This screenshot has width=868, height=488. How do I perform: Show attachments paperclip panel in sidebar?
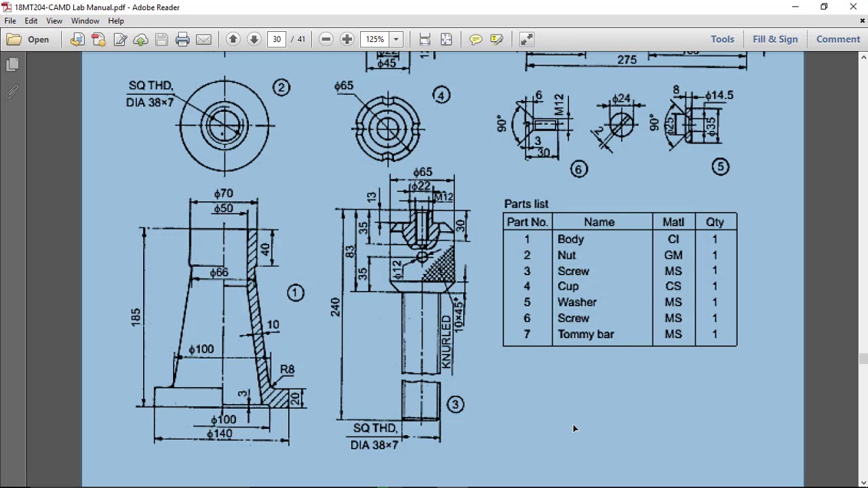tap(12, 92)
